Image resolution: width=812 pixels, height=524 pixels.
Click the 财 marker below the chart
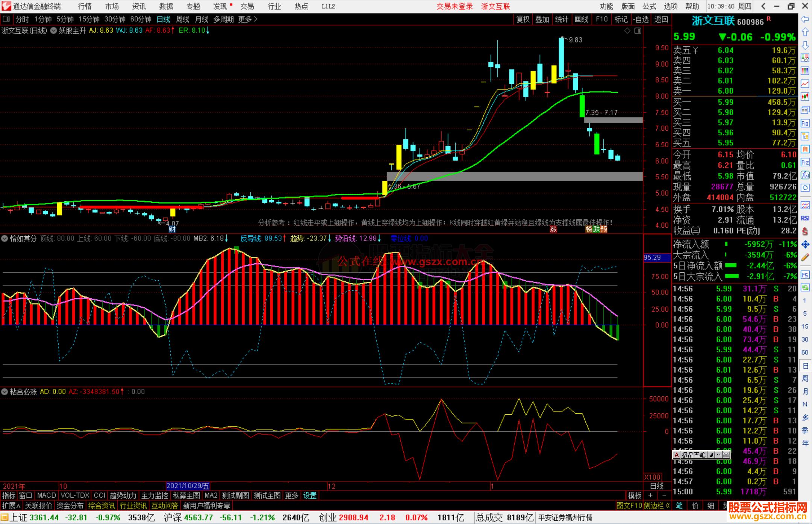(172, 229)
